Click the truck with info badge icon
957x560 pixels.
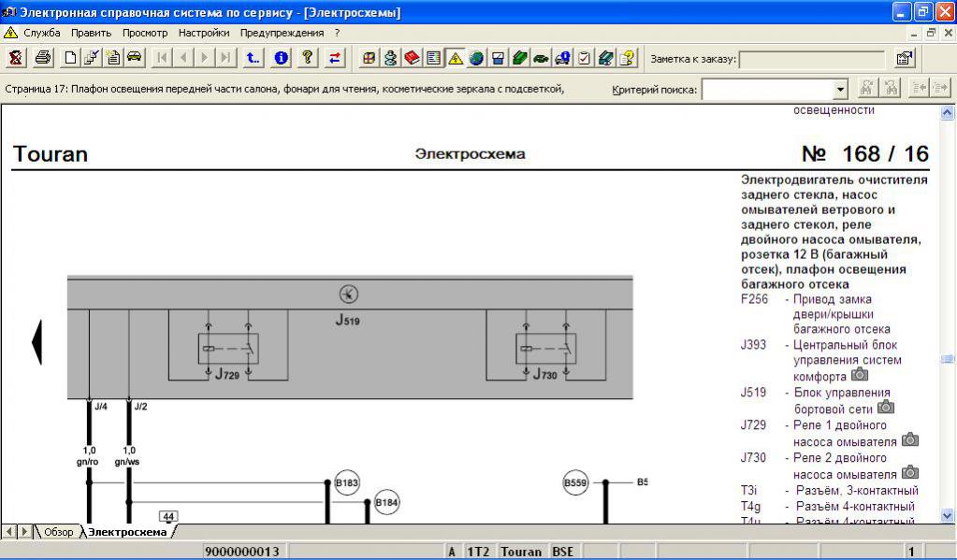click(x=563, y=58)
